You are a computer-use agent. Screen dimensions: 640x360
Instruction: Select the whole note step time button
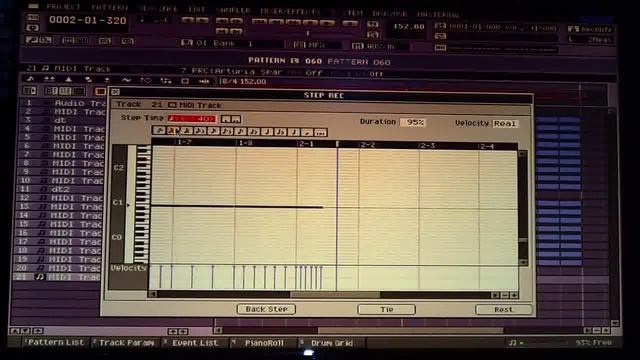tap(307, 131)
